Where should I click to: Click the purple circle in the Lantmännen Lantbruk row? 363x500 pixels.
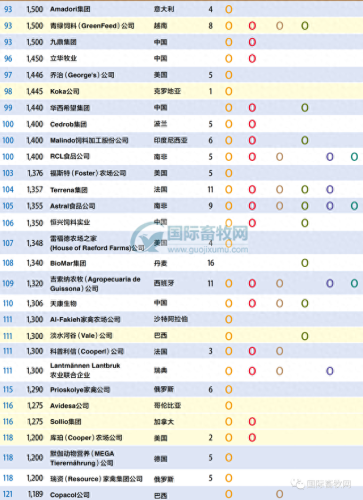click(x=330, y=371)
